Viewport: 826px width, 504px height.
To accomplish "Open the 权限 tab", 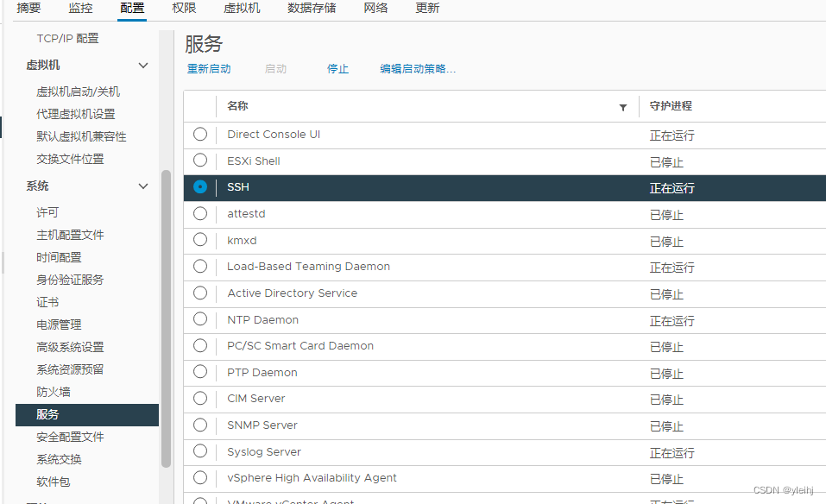I will [184, 8].
